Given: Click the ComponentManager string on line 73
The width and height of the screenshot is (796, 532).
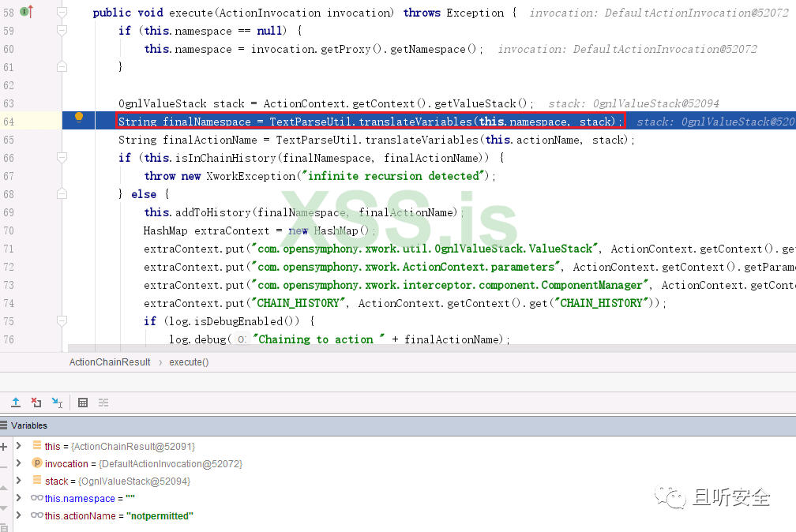Looking at the screenshot, I should coord(451,285).
